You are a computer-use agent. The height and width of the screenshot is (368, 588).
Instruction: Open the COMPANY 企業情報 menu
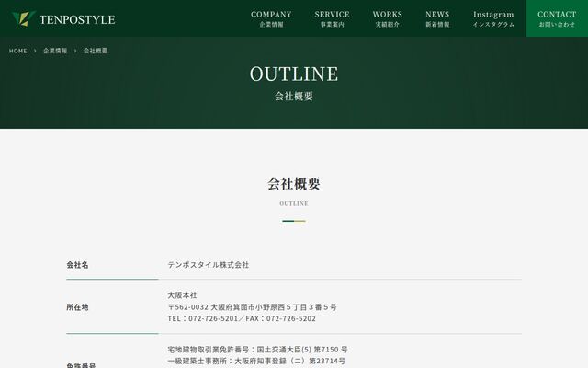pyautogui.click(x=271, y=18)
